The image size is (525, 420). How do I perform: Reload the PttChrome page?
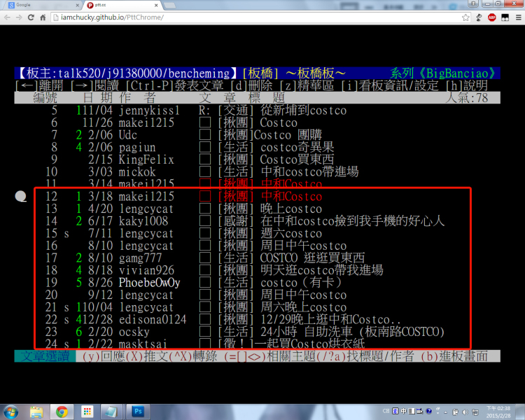click(31, 17)
